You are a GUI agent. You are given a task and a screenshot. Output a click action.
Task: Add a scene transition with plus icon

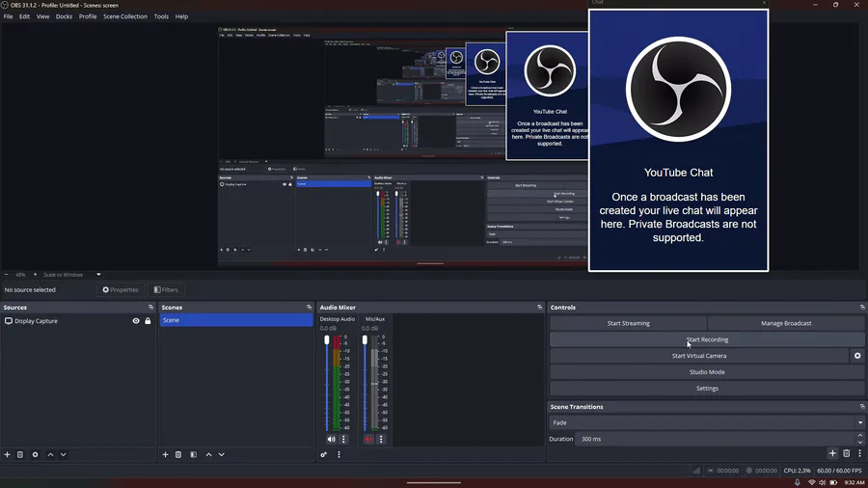click(x=832, y=453)
